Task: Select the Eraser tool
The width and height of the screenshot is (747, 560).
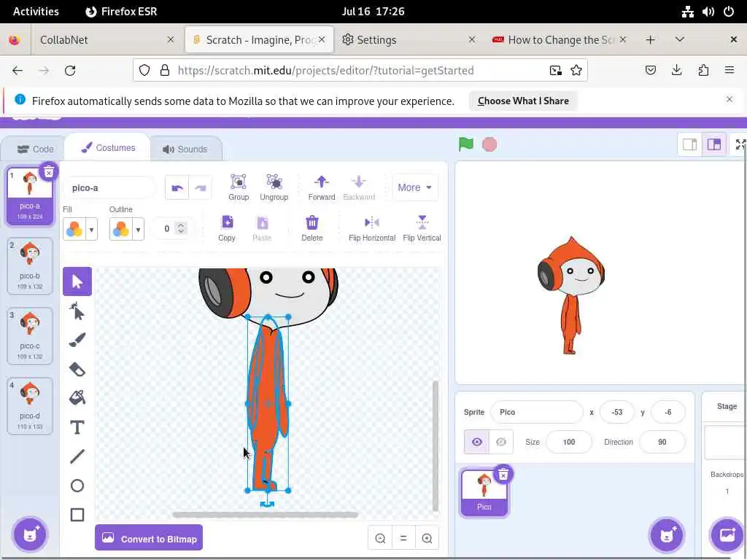Action: point(77,369)
